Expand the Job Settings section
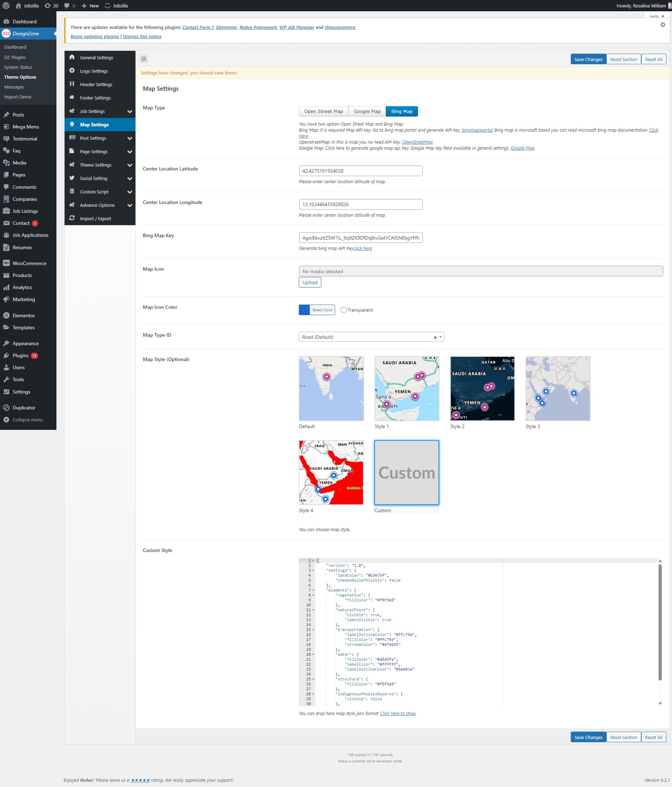This screenshot has width=672, height=787. (129, 111)
